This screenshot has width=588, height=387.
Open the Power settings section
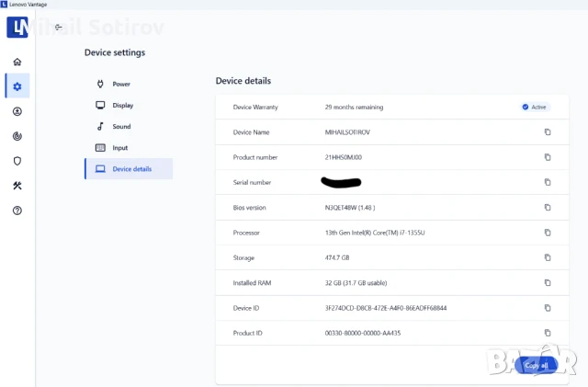coord(129,84)
